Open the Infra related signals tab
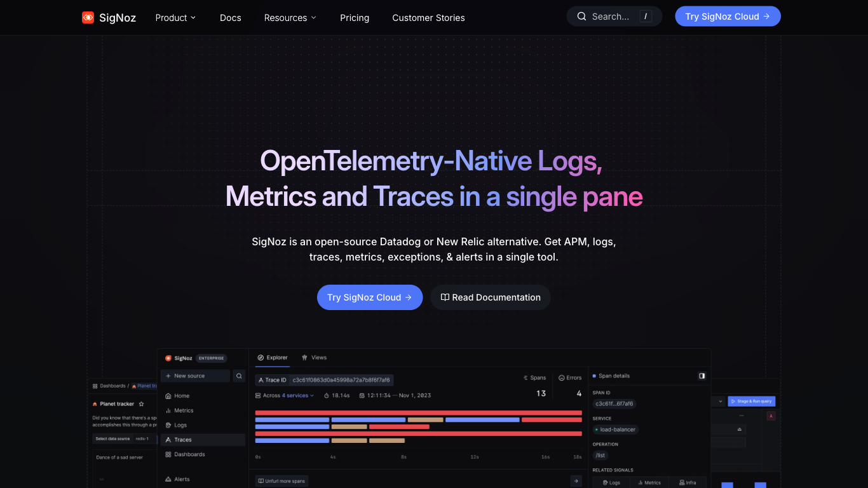The image size is (868, 488). (x=687, y=483)
